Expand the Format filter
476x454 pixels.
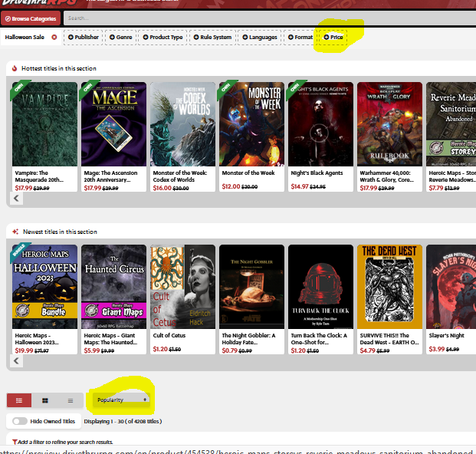300,37
